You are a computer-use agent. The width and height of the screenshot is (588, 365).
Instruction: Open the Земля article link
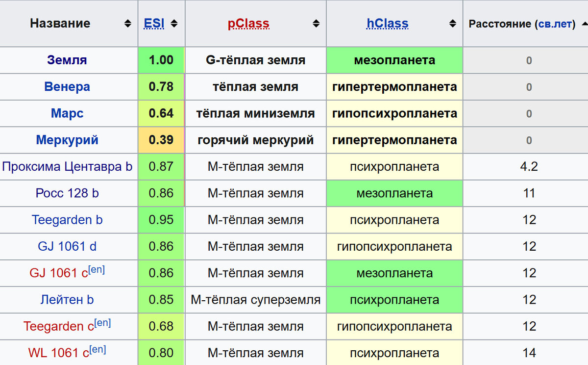point(67,60)
